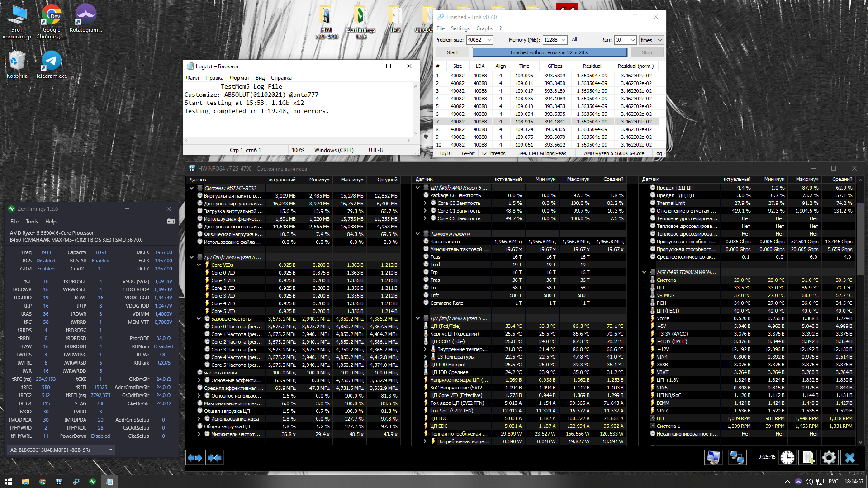Collapse the Система: MSI MS-7C02 group

(192, 188)
